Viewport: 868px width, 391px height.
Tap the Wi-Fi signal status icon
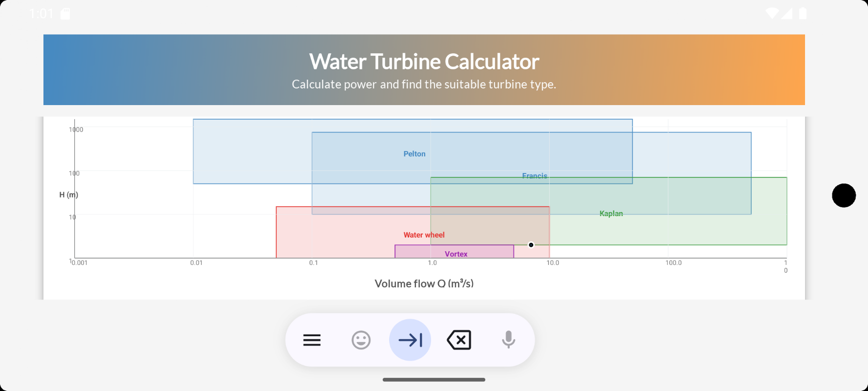(x=772, y=13)
